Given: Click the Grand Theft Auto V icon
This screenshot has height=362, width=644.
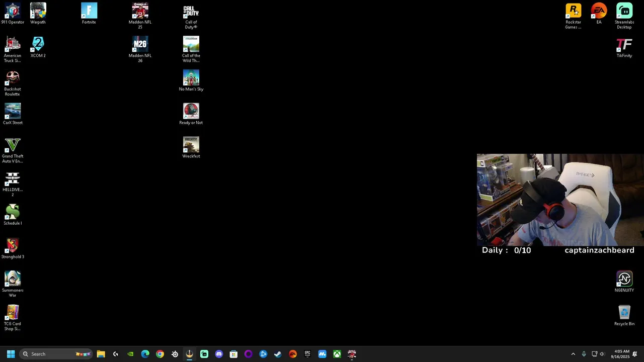Looking at the screenshot, I should coord(13,150).
